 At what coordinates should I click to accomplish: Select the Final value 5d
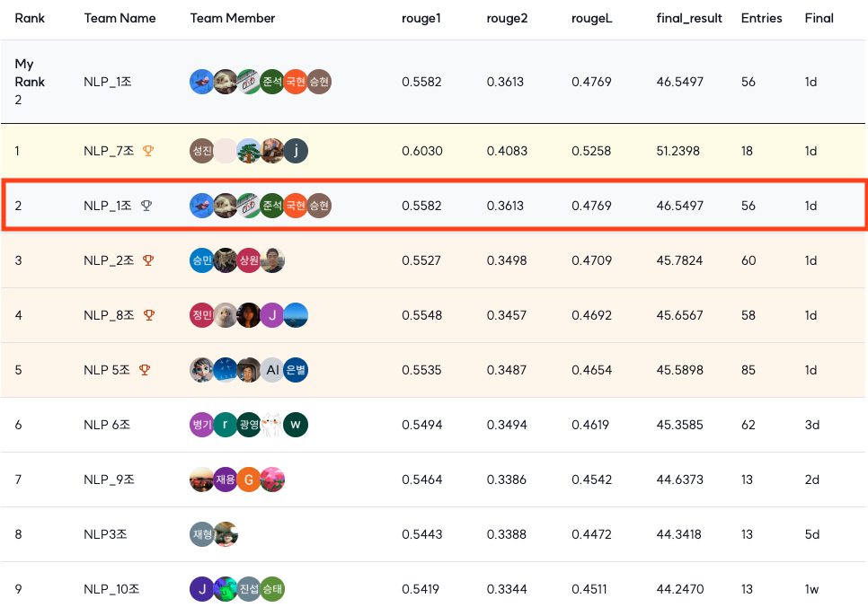812,533
